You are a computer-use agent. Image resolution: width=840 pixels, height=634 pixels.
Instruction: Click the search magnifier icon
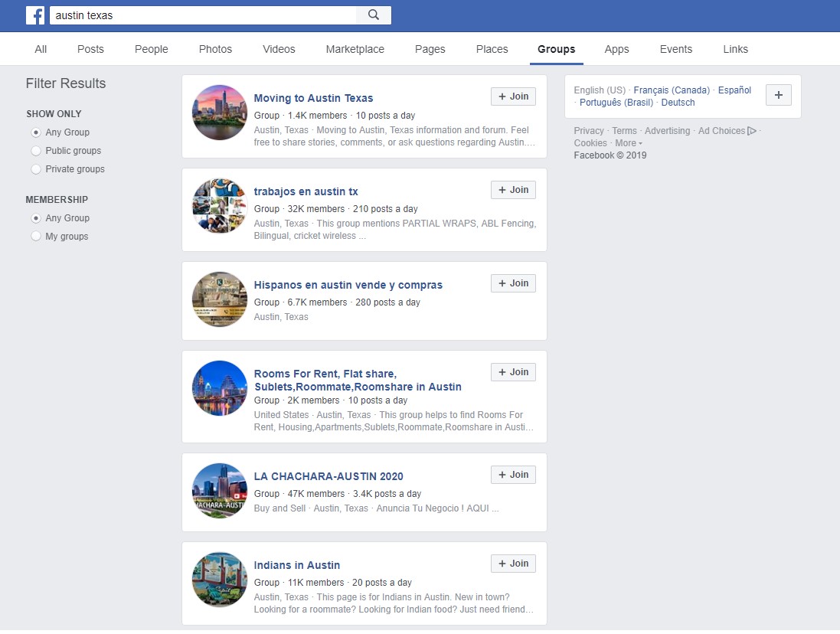(x=374, y=15)
